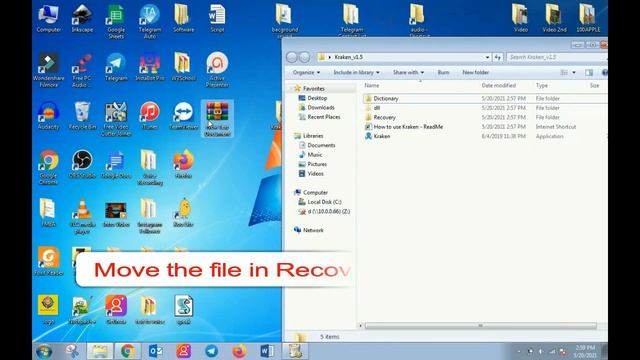Refresh the Kraken_v1.5 folder view
The image size is (640, 360).
[x=498, y=57]
